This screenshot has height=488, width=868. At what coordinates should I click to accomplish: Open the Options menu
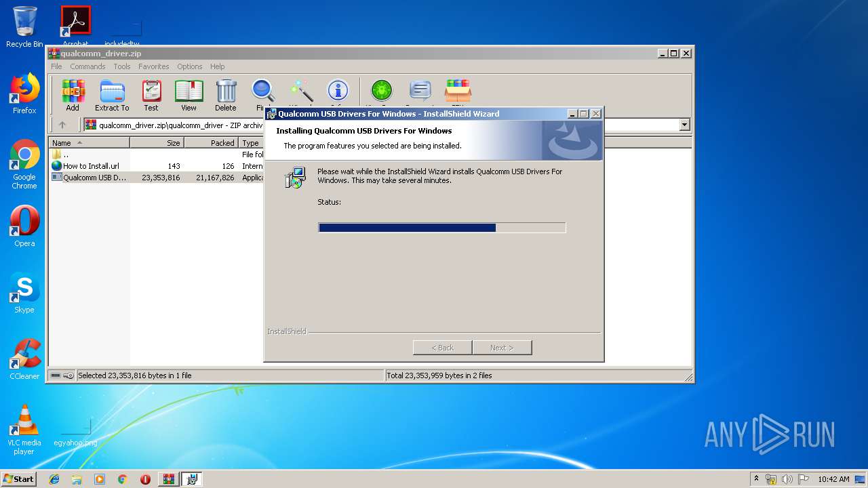coord(190,66)
